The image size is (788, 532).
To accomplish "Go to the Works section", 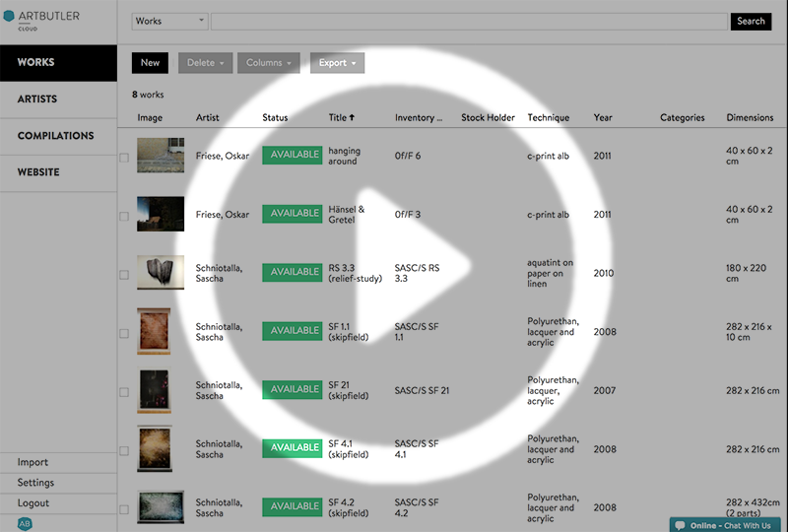I will (58, 63).
